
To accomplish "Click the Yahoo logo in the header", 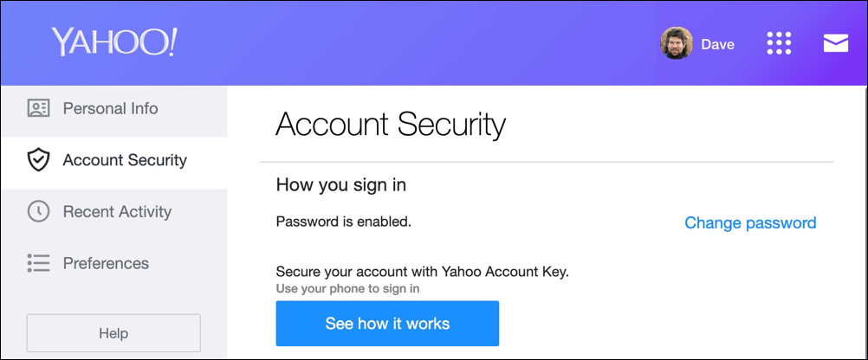I will 113,42.
